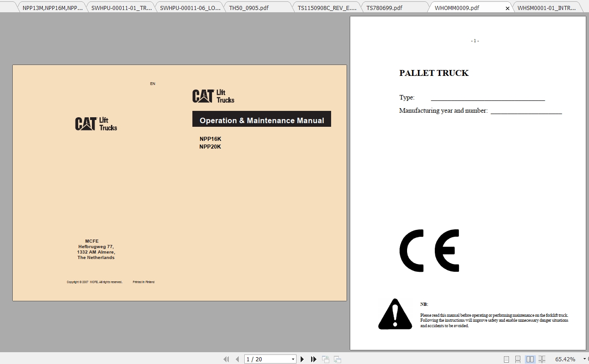Open the page number dropdown
Viewport: 589px width, 364px height.
[293, 359]
